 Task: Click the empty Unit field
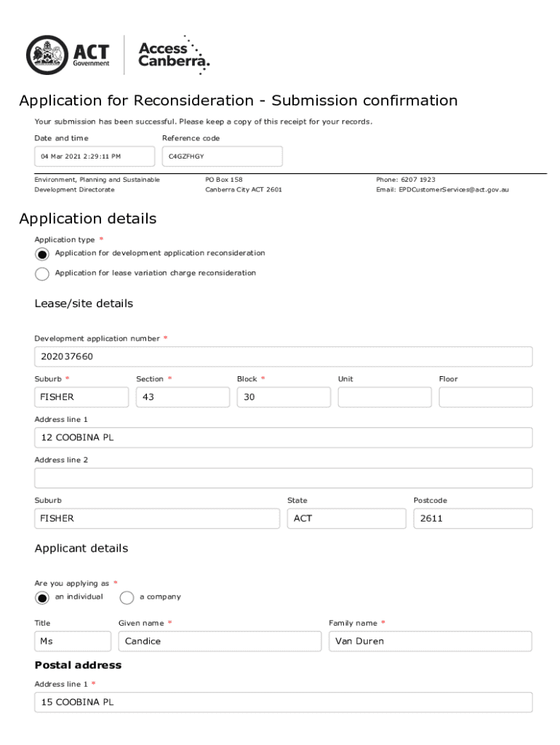pyautogui.click(x=384, y=397)
